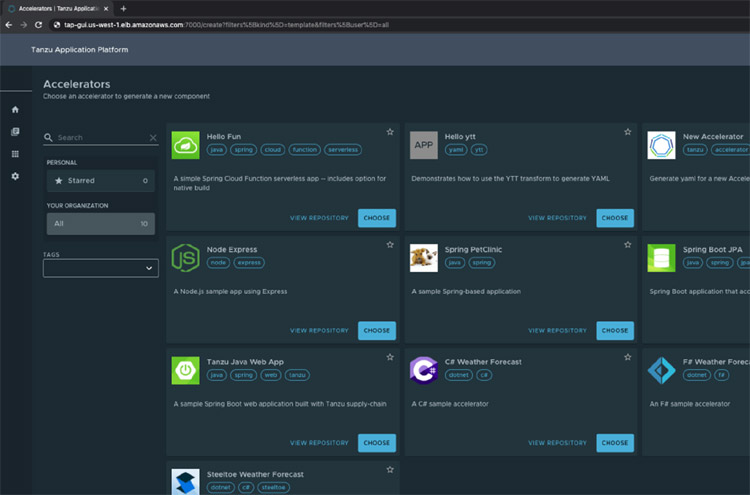The width and height of the screenshot is (750, 495).
Task: Click the Spring PetClinic pets image
Action: pos(424,258)
